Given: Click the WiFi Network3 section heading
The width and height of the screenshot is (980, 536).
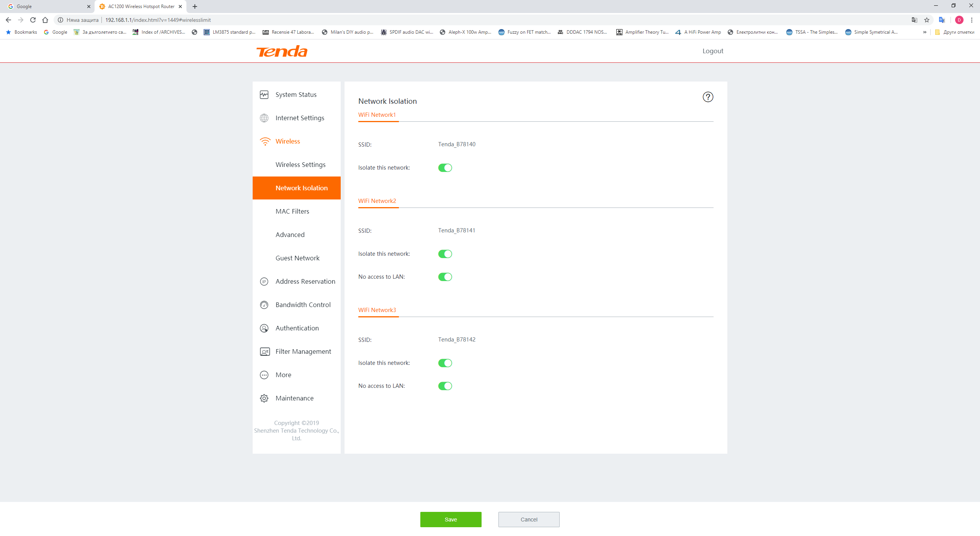Looking at the screenshot, I should point(377,310).
